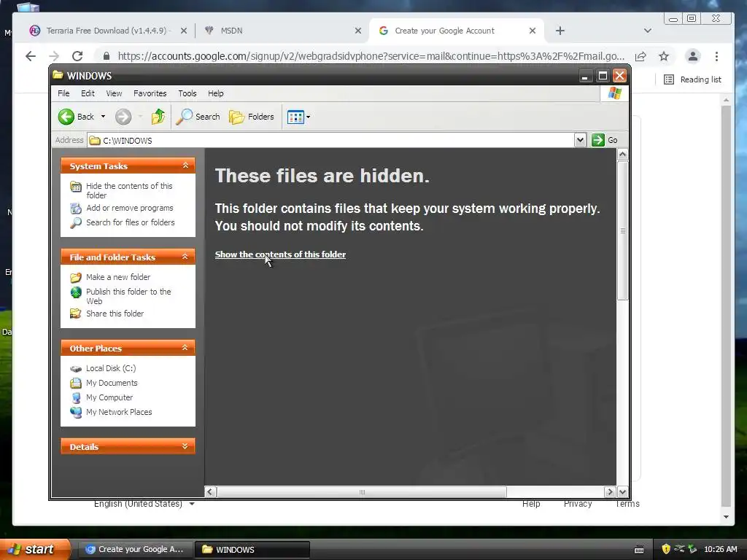Click the green Back arrow in Explorer

(x=66, y=117)
